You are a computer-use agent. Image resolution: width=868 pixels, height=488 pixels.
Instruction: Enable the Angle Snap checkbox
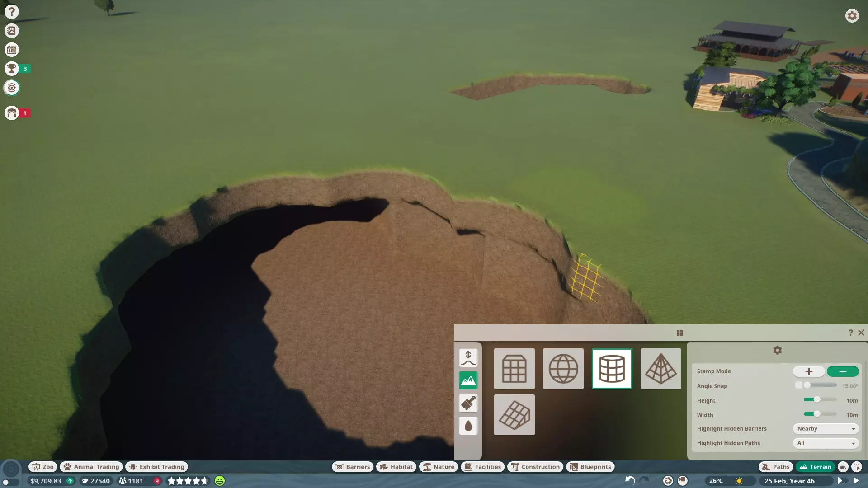click(x=798, y=385)
